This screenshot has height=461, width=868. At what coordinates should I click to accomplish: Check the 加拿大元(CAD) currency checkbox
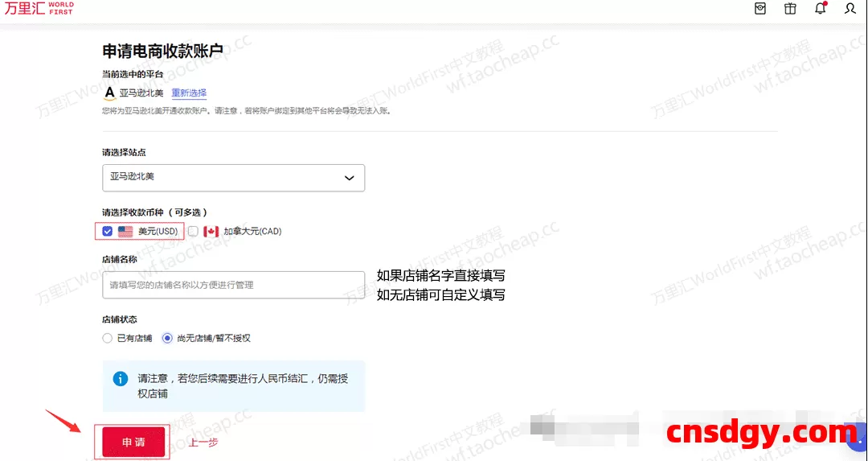(x=193, y=232)
